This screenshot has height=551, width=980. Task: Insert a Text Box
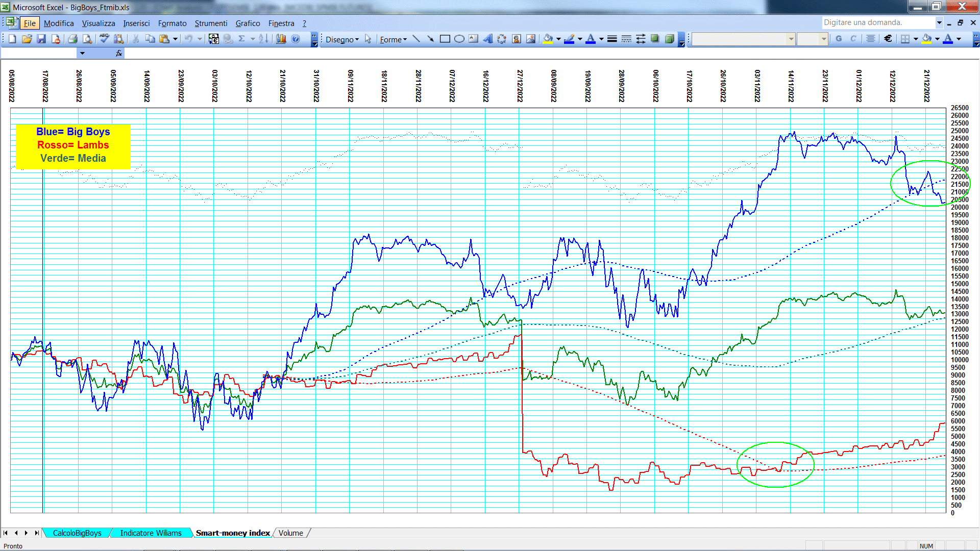473,39
